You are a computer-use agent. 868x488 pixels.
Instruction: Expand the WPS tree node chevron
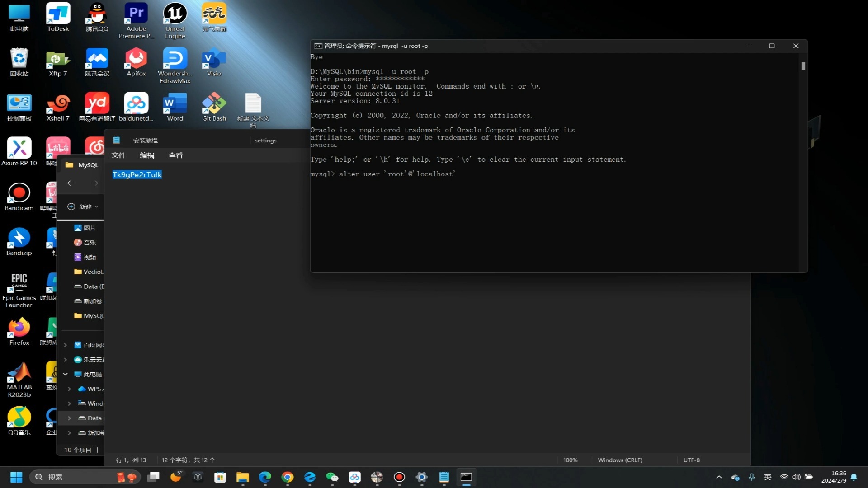click(x=69, y=389)
